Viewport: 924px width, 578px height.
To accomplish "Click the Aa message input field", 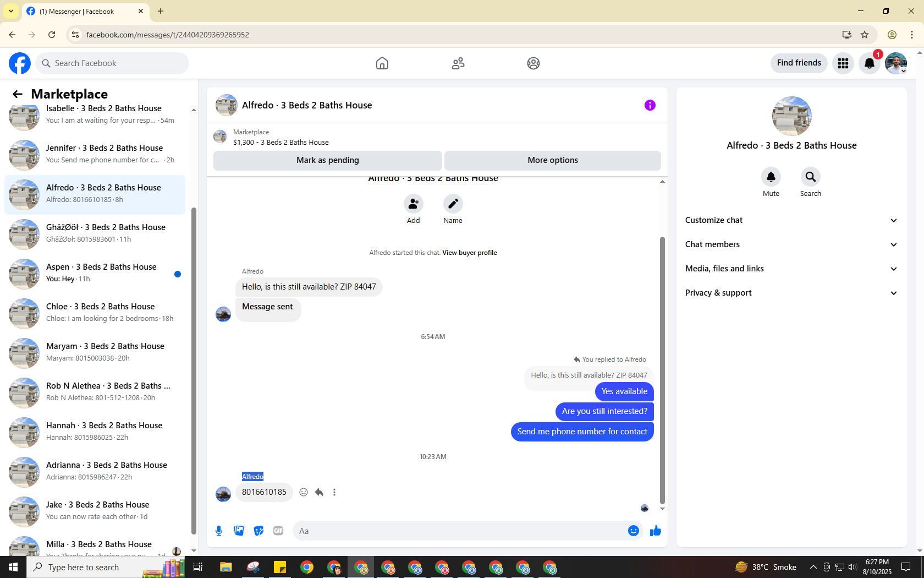I will click(x=460, y=531).
